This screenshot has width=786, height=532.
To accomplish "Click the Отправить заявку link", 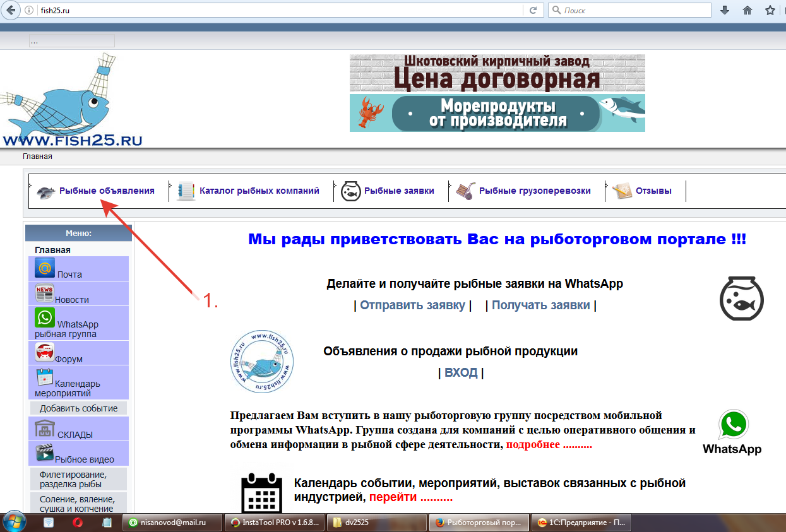I will (412, 305).
